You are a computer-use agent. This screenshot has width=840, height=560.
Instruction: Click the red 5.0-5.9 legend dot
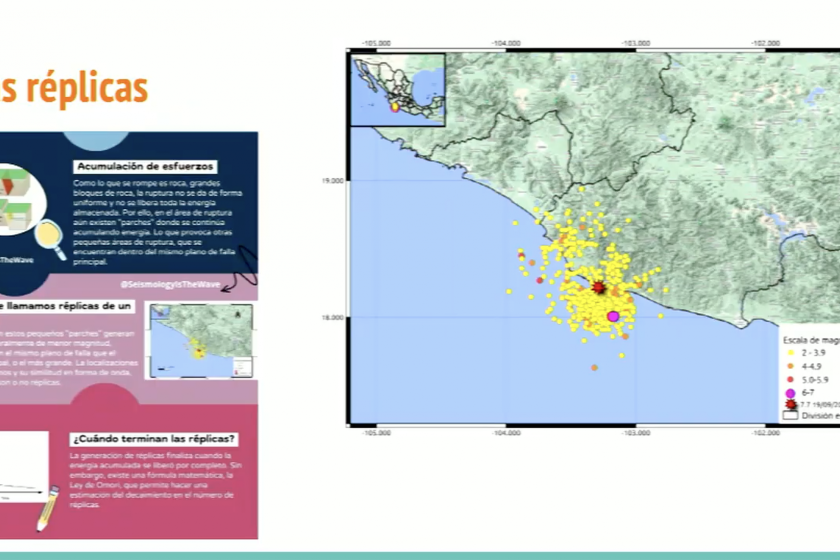(790, 379)
